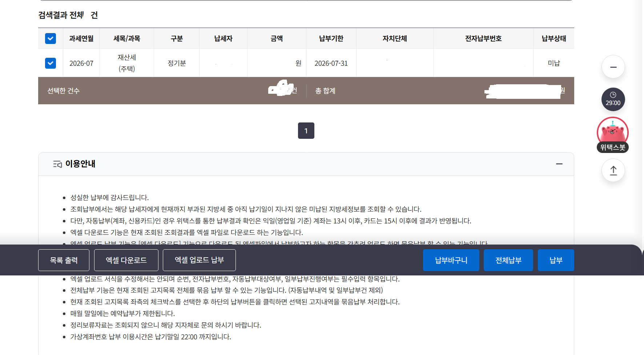Toggle the select-all checkbox in table header
This screenshot has width=644, height=355.
click(51, 39)
